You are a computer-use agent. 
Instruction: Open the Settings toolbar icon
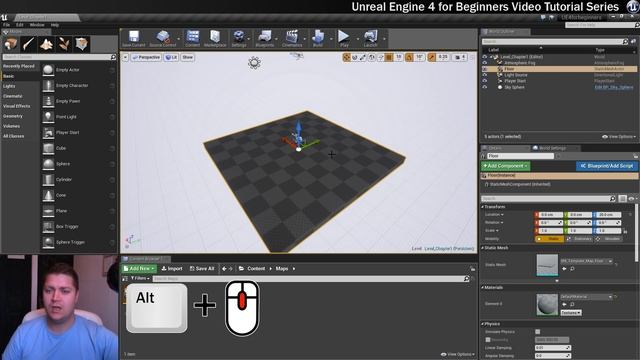click(x=238, y=37)
